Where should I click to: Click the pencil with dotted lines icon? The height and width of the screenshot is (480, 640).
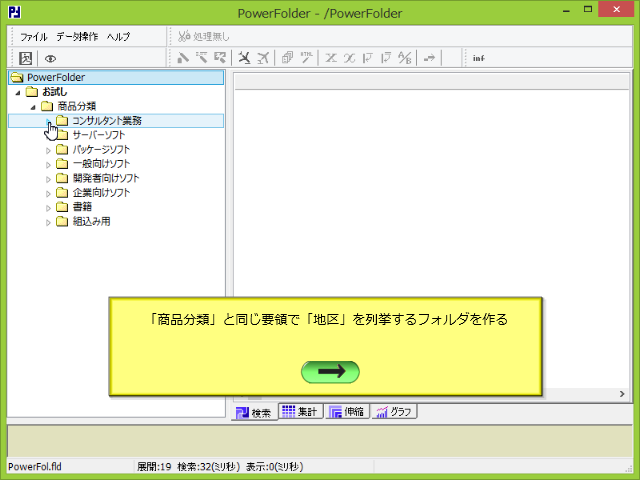point(201,58)
